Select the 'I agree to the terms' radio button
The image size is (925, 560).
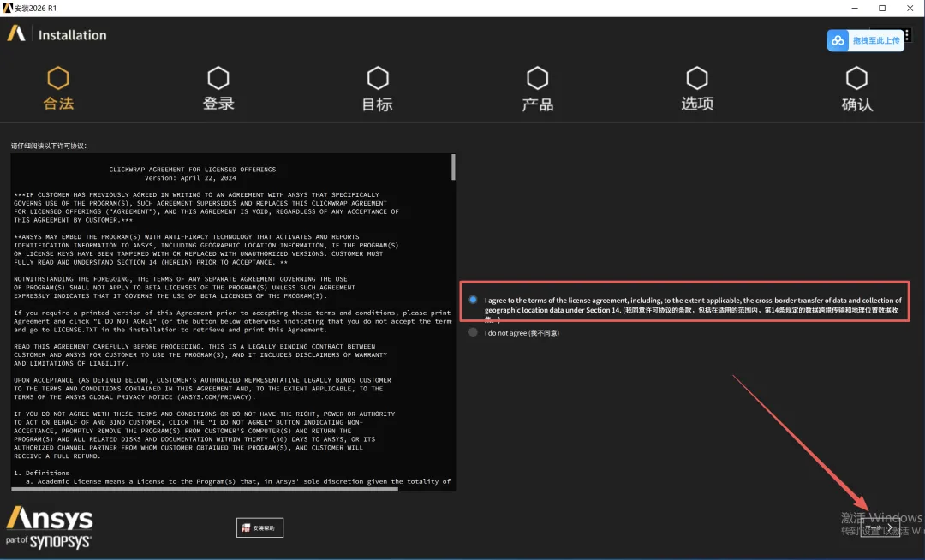coord(473,300)
